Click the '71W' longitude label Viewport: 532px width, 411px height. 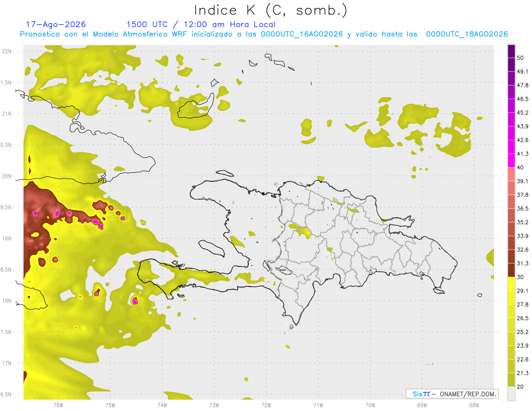click(318, 405)
